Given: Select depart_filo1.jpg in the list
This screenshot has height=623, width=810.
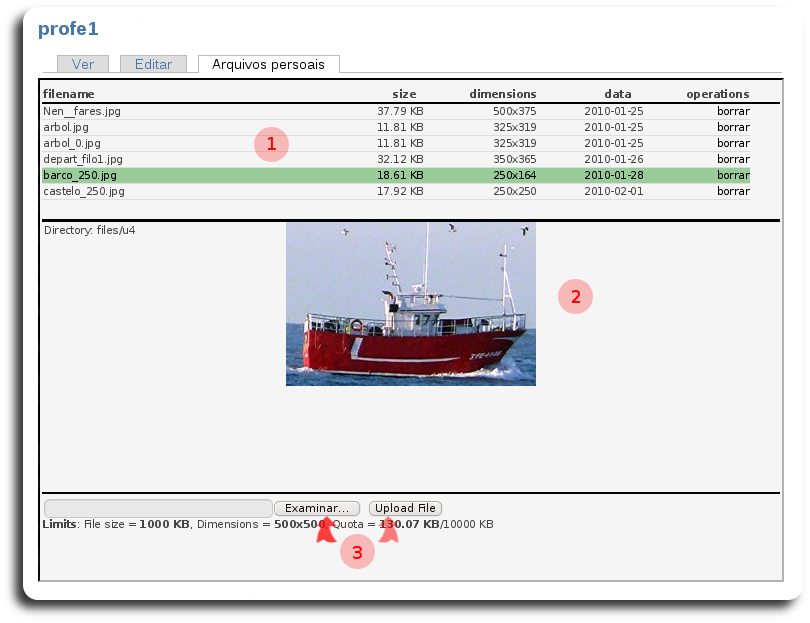Looking at the screenshot, I should click(x=83, y=159).
